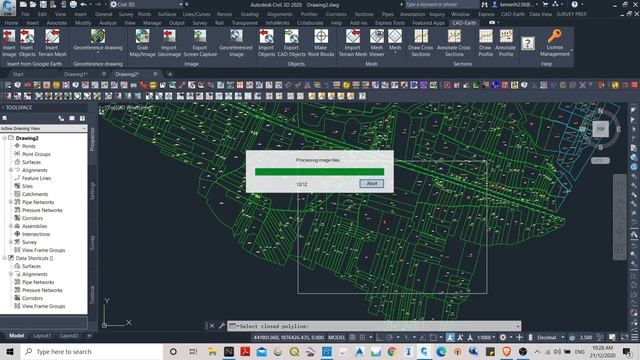This screenshot has width=640, height=360.
Task: Select the Point Groups tree item
Action: coord(36,154)
